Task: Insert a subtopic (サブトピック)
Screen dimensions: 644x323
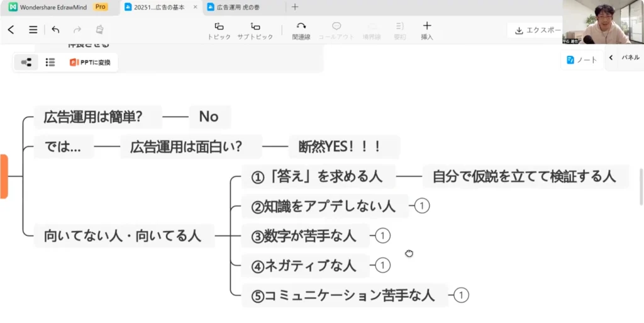Action: click(x=255, y=30)
